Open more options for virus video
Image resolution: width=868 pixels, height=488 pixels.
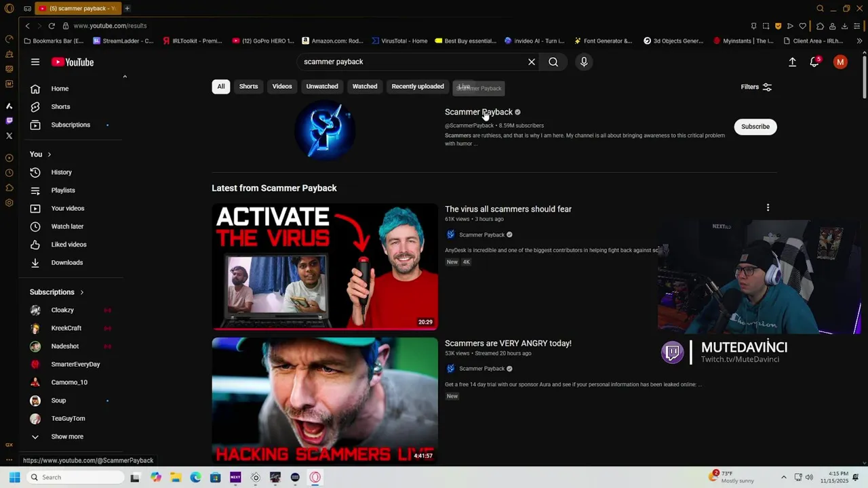point(768,207)
